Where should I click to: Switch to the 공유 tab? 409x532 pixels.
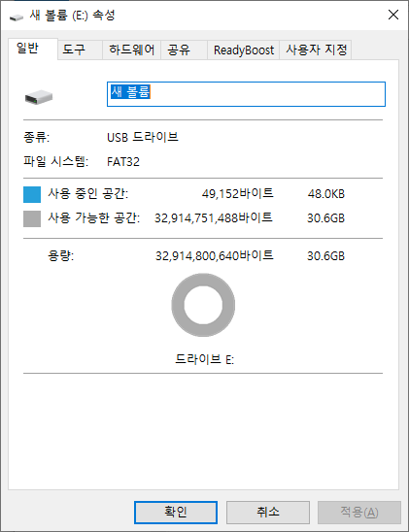coord(184,50)
